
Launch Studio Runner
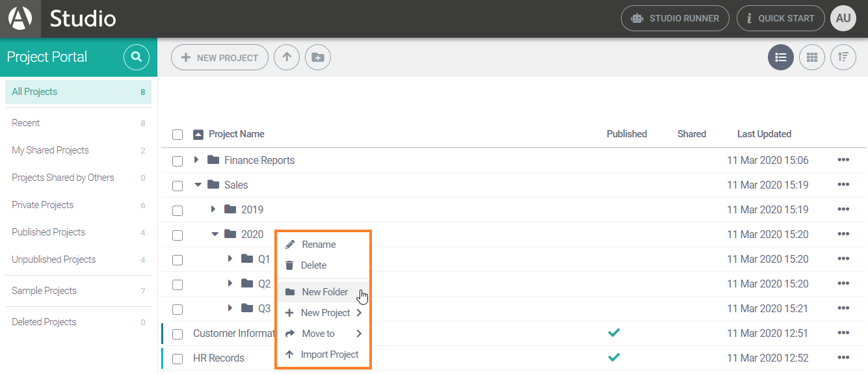675,18
